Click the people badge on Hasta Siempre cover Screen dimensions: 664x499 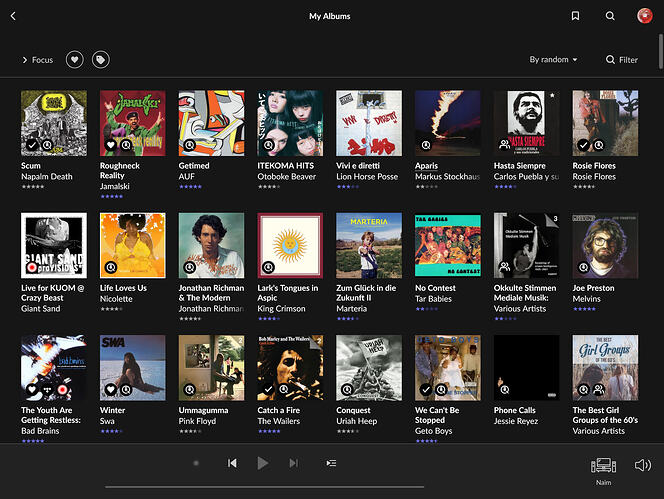504,145
